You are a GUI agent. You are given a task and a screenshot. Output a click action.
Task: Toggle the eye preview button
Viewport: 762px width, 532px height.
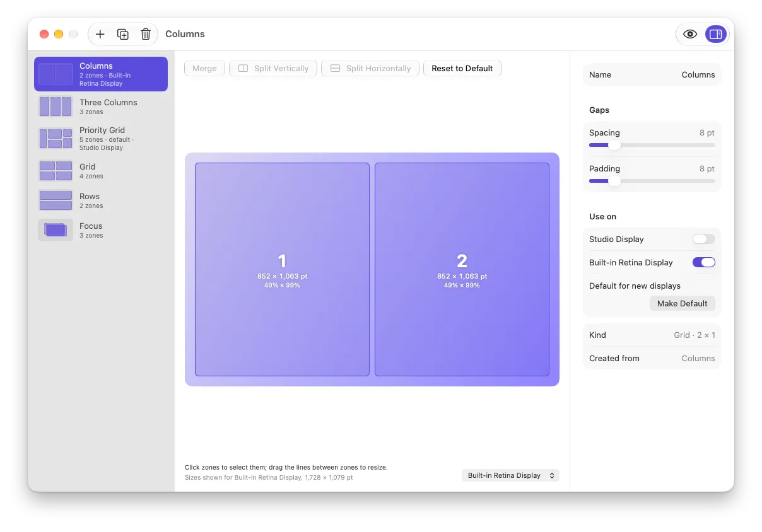coord(690,34)
